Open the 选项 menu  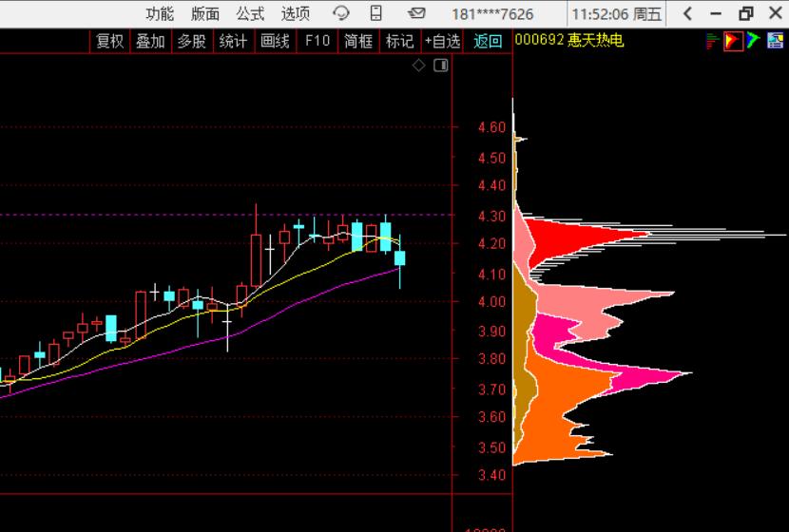[296, 13]
